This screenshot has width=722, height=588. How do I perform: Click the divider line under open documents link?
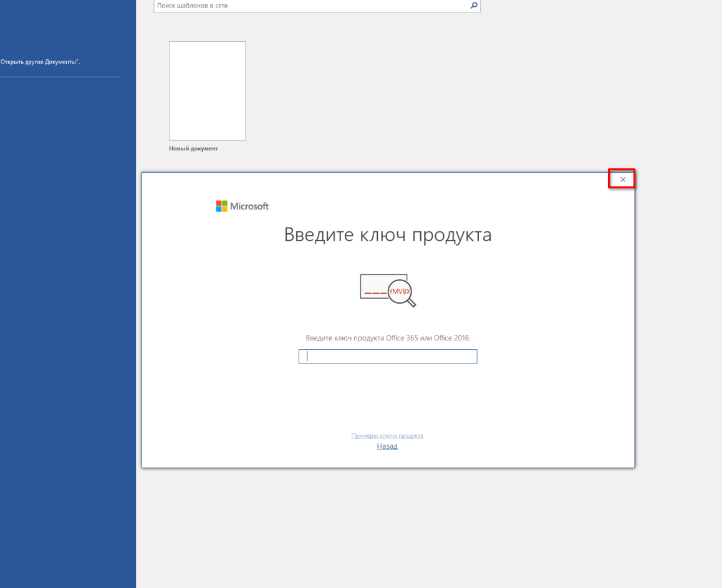tap(60, 77)
